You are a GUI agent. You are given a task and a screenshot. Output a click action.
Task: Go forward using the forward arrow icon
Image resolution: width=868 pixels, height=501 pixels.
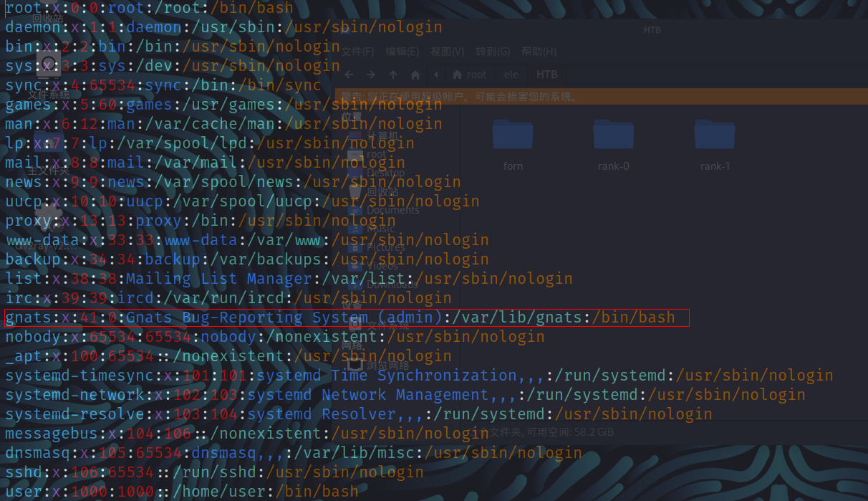click(371, 75)
